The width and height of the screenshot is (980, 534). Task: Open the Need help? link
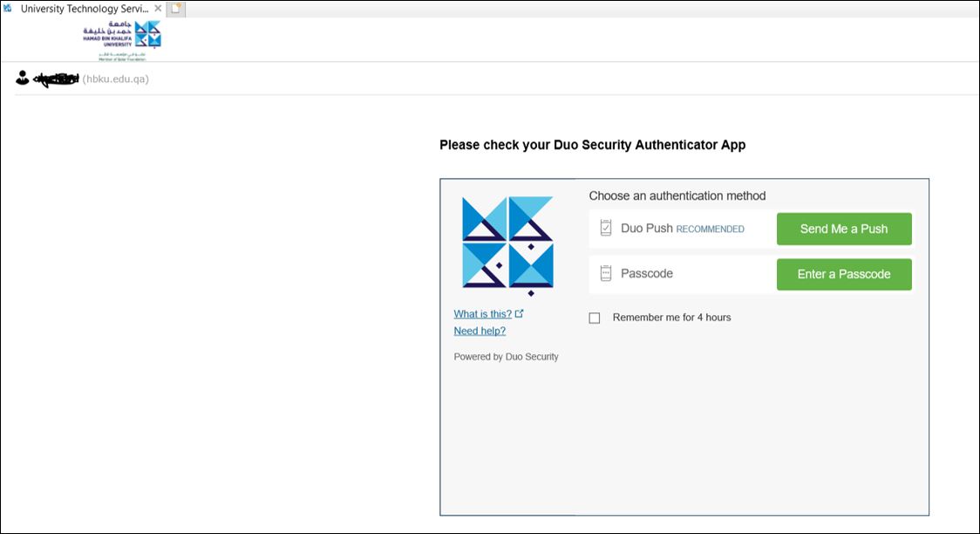(x=480, y=331)
